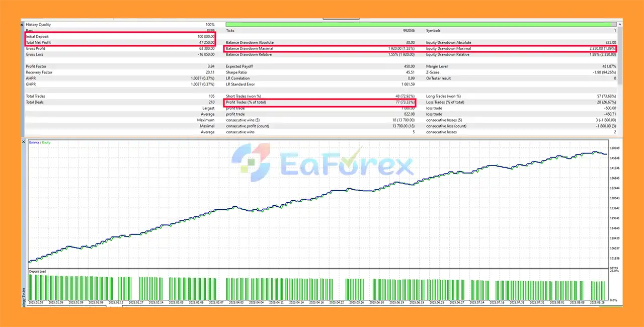The height and width of the screenshot is (327, 644).
Task: Select consecutive wins value 18 (13 700.00)
Action: [404, 120]
